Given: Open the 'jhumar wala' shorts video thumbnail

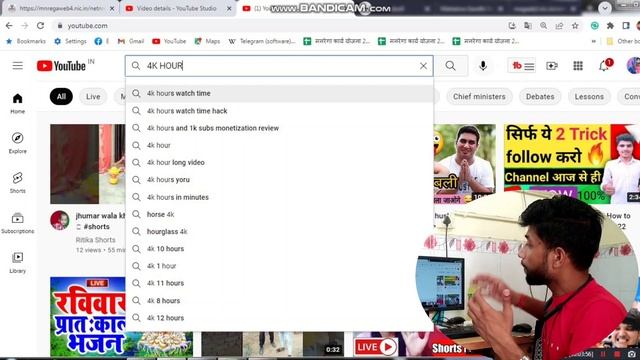Looking at the screenshot, I should [87, 164].
